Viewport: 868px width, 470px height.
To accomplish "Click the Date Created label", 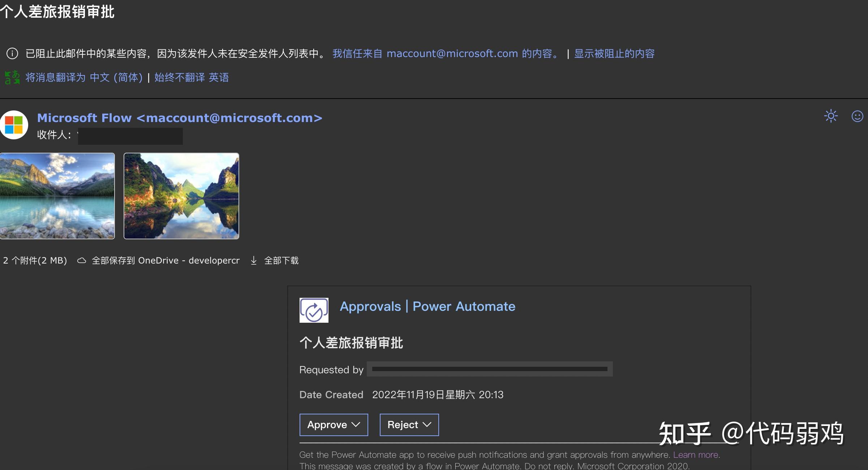I will click(x=331, y=395).
